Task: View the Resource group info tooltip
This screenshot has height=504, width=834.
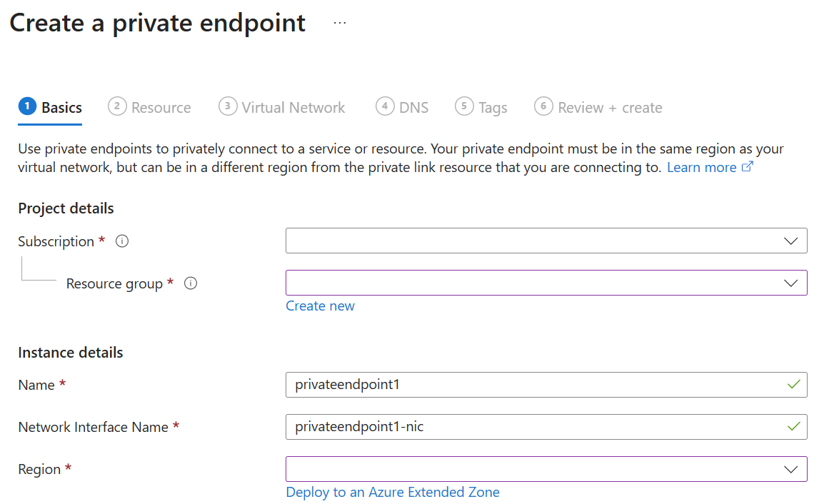Action: (190, 283)
